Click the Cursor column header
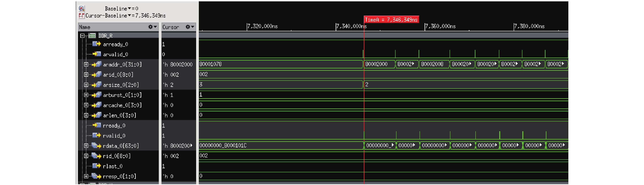 point(178,27)
